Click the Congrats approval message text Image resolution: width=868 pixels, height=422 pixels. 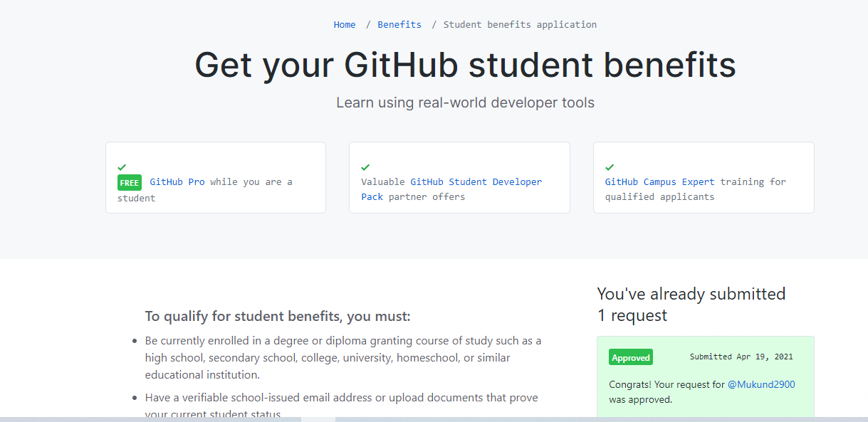[x=666, y=385]
